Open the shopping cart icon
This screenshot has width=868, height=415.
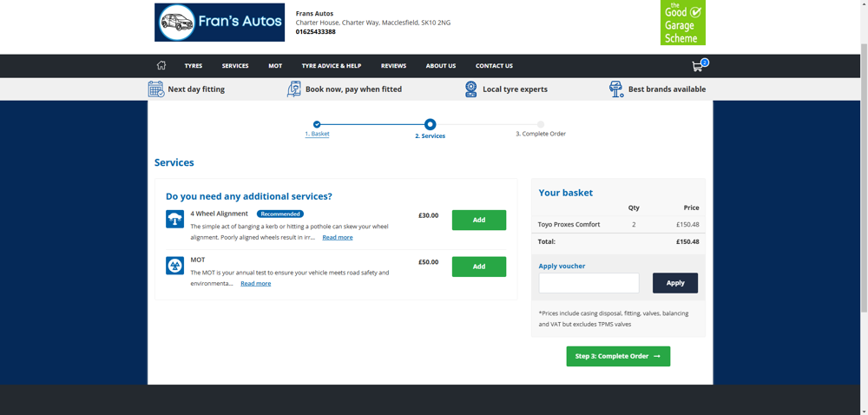[x=697, y=66]
